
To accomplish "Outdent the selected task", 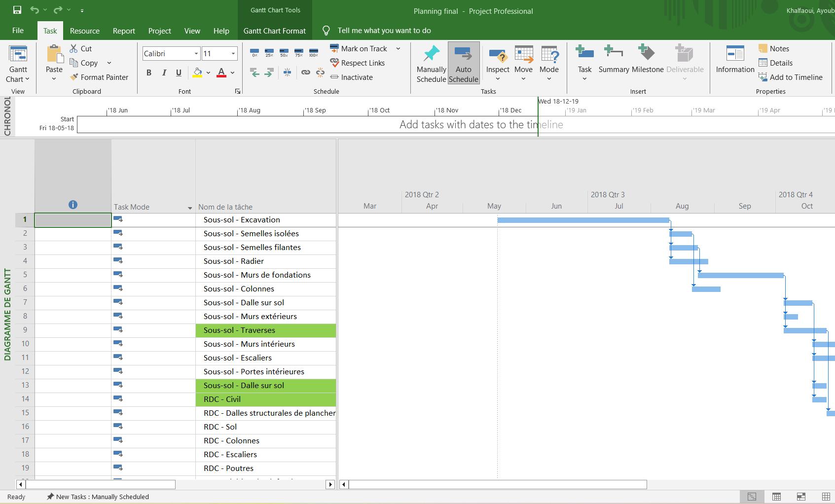I will [254, 73].
